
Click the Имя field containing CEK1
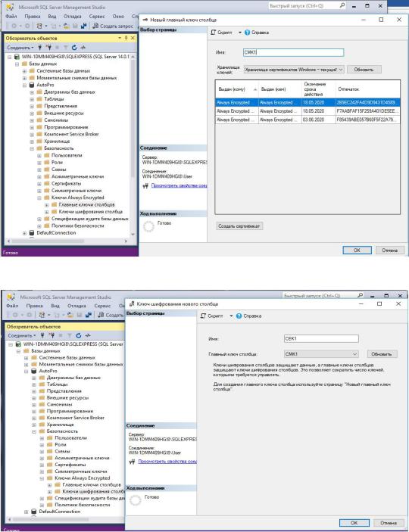321,338
